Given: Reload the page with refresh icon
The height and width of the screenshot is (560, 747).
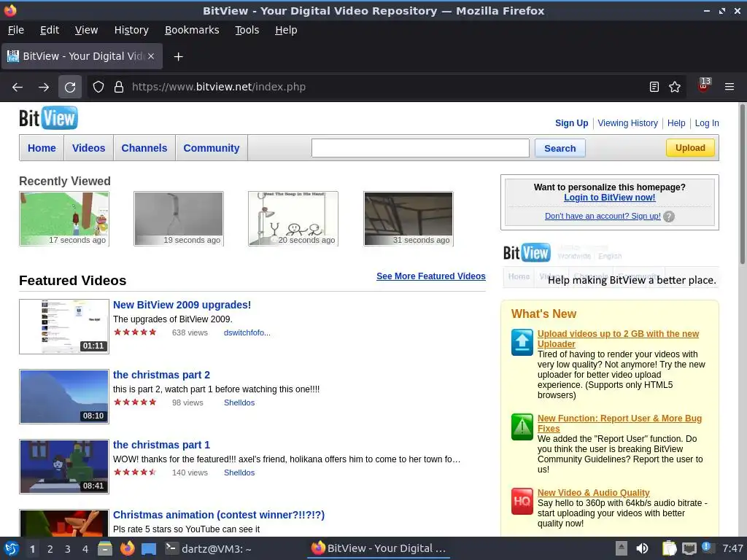Looking at the screenshot, I should [70, 87].
